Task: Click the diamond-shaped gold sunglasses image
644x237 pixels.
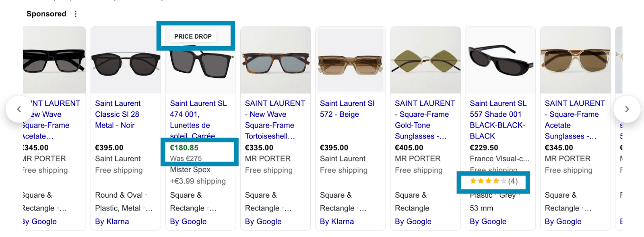Action: click(425, 62)
